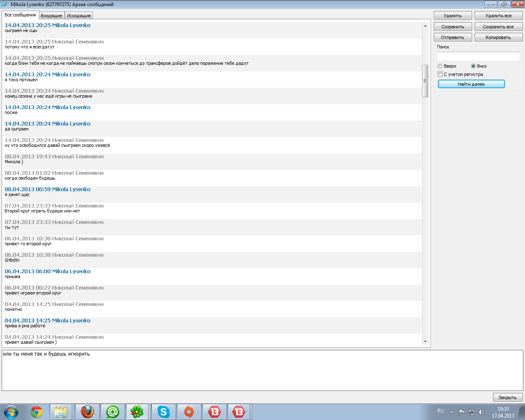The width and height of the screenshot is (525, 420).
Task: Open the ICQ flower icon
Action: click(137, 412)
